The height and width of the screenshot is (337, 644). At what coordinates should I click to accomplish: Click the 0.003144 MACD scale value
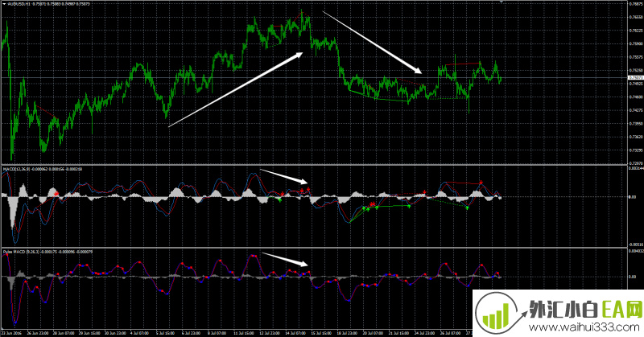[635, 169]
